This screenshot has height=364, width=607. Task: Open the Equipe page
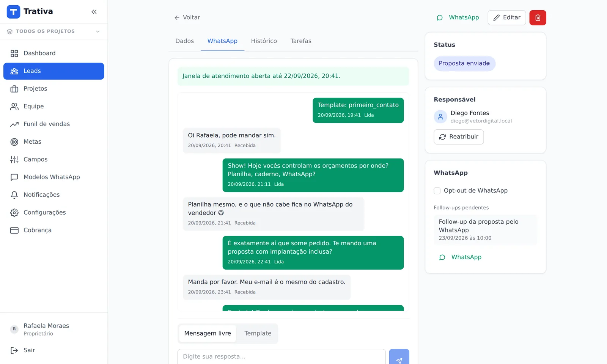pos(53,107)
